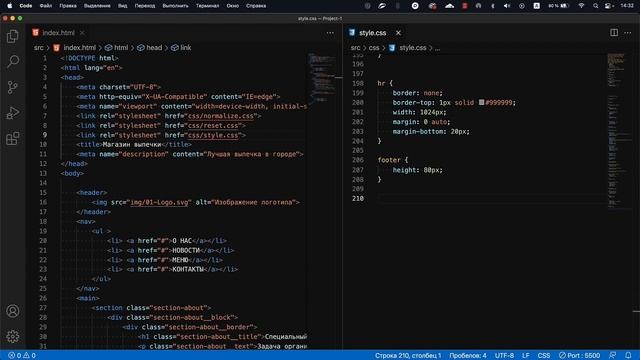Follow the img/01-Logo.svg link
The width and height of the screenshot is (640, 360).
[160, 202]
